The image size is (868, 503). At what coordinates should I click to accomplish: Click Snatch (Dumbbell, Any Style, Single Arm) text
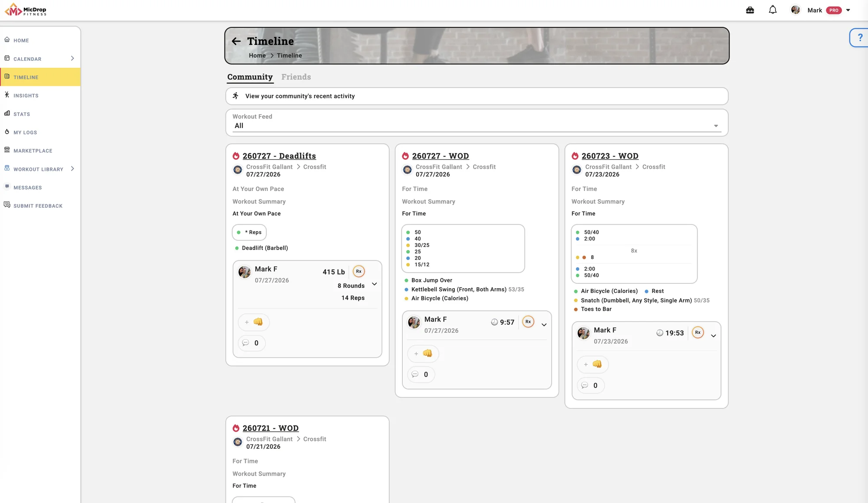(x=636, y=300)
